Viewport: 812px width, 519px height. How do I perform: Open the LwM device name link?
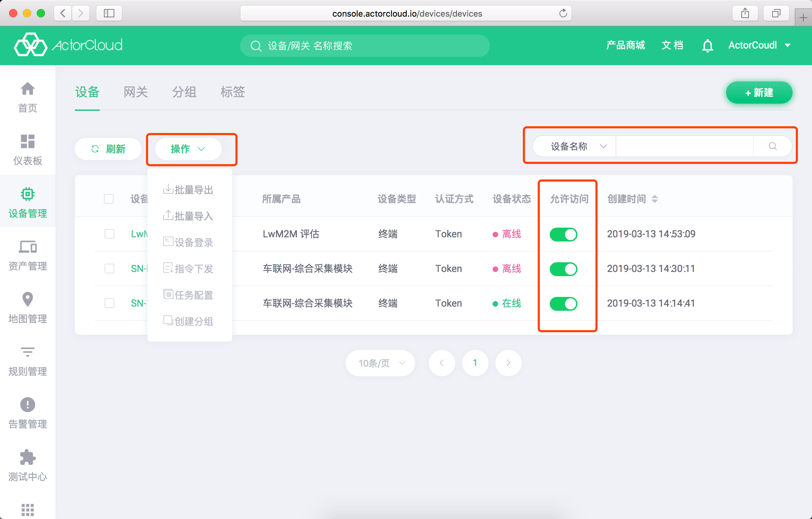[x=139, y=234]
